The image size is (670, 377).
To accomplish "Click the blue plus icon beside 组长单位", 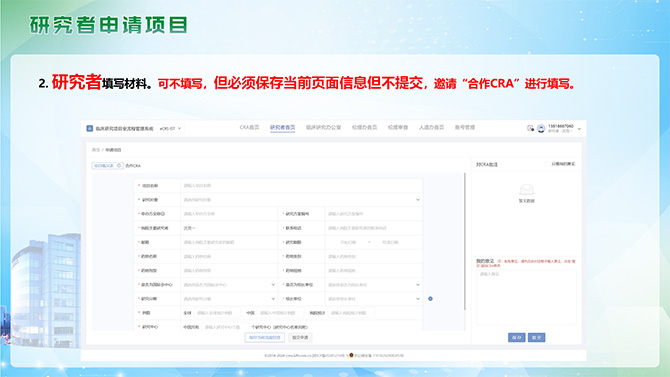I will click(x=430, y=299).
